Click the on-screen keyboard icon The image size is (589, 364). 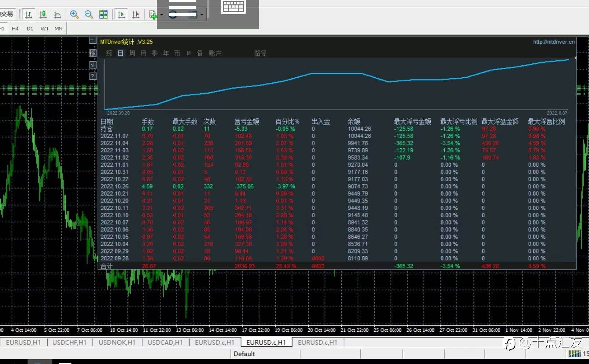tap(233, 7)
